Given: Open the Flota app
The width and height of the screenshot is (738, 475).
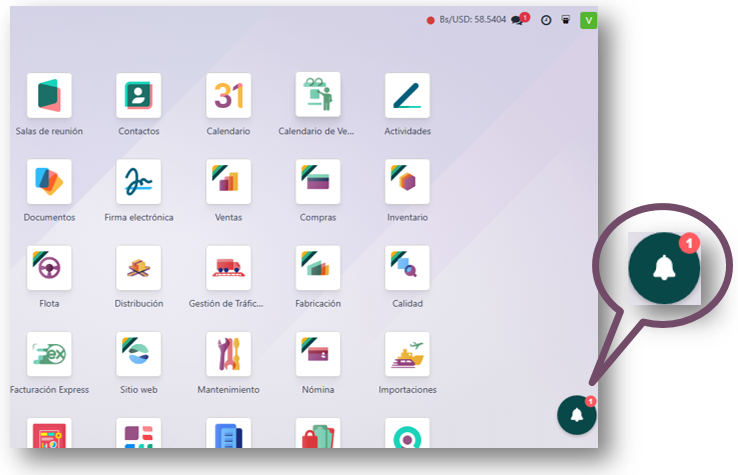Looking at the screenshot, I should [x=49, y=268].
